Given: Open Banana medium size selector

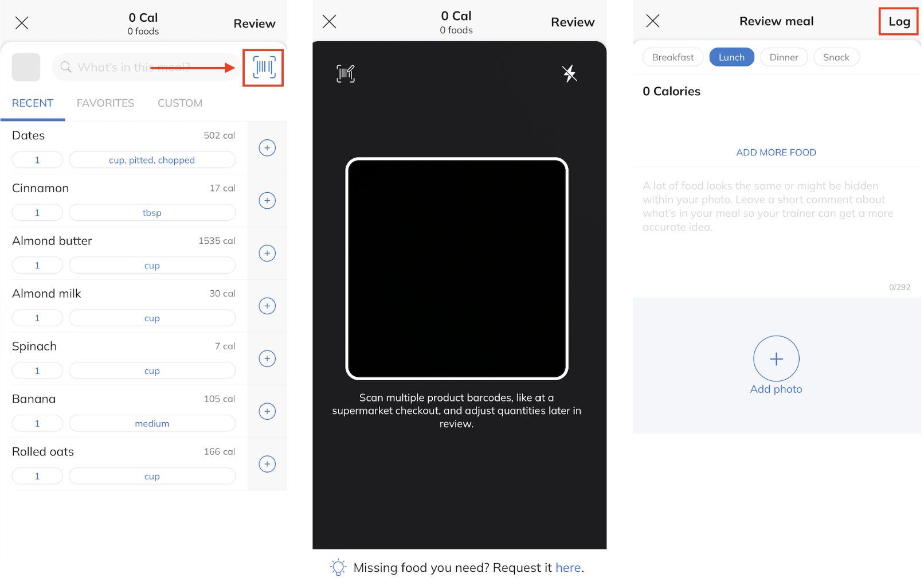Looking at the screenshot, I should pyautogui.click(x=152, y=423).
